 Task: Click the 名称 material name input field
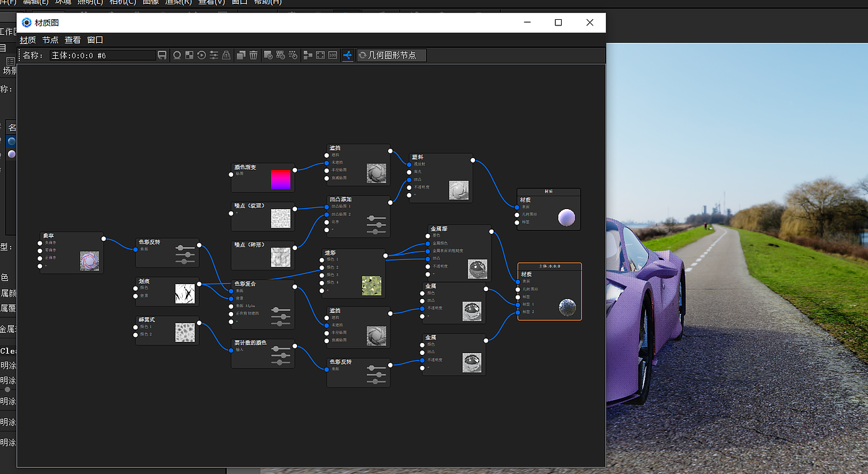coord(102,55)
